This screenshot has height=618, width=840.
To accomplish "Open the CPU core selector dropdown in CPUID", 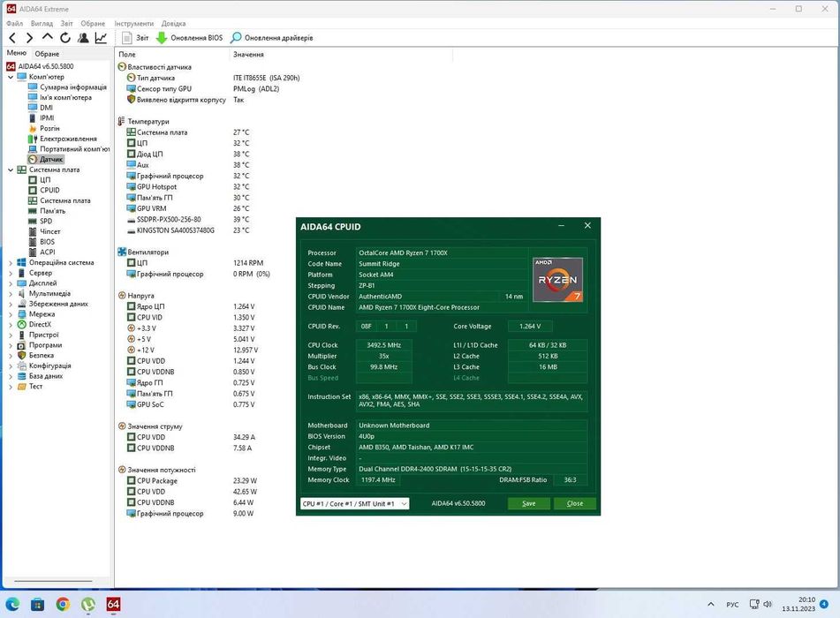I will coord(355,503).
